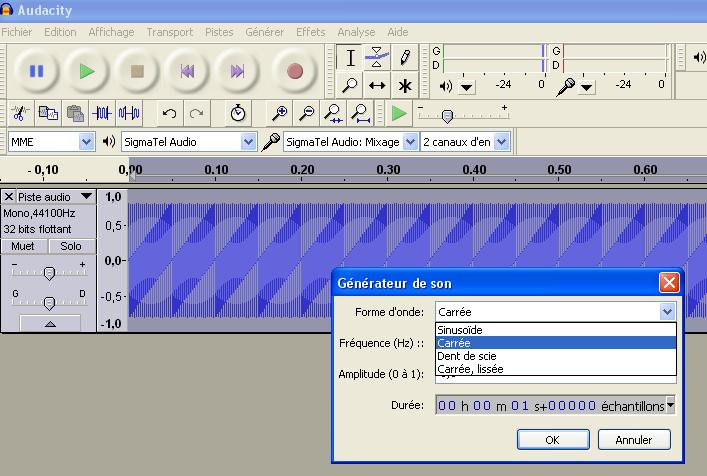The height and width of the screenshot is (476, 707).
Task: Fit selection in window zoom icon
Action: click(x=334, y=113)
